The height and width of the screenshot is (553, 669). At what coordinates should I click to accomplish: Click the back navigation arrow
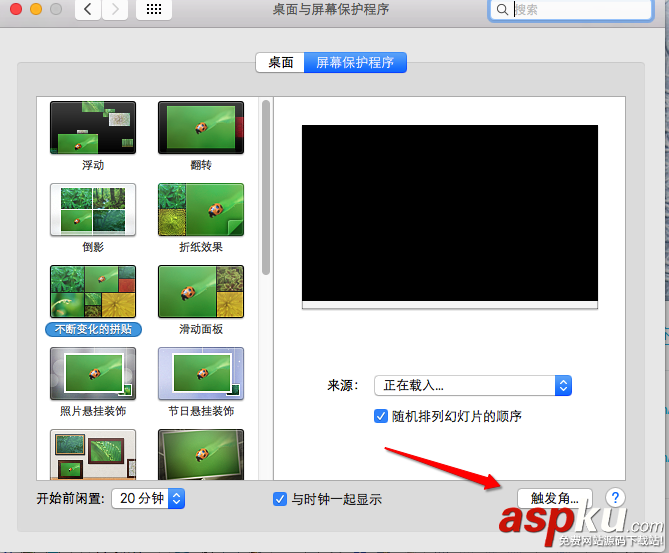click(87, 9)
